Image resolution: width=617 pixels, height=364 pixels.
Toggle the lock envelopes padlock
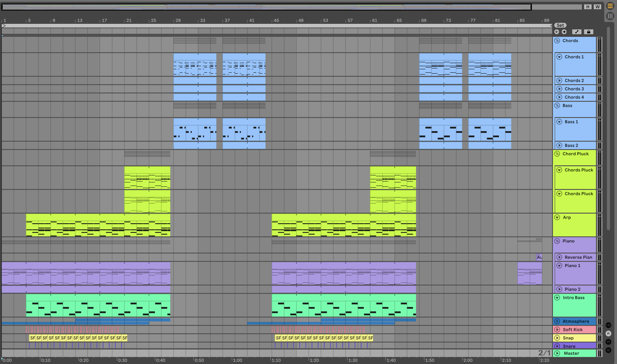tap(588, 32)
